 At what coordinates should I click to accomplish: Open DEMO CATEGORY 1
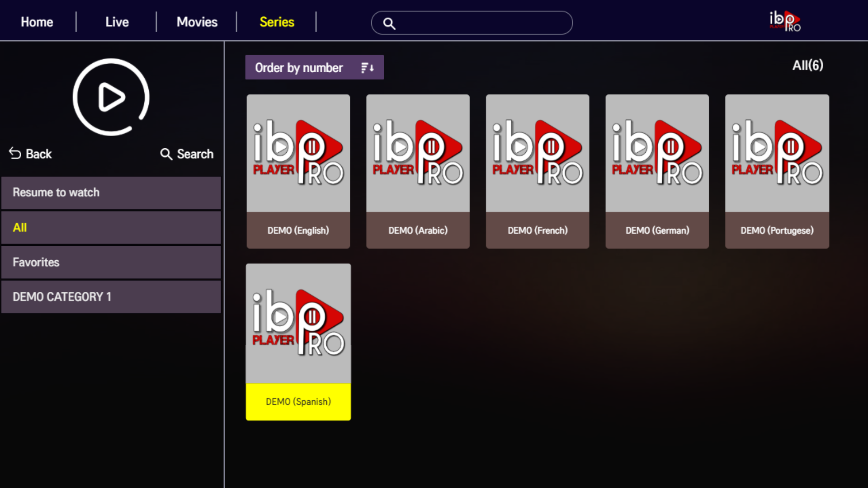[111, 297]
